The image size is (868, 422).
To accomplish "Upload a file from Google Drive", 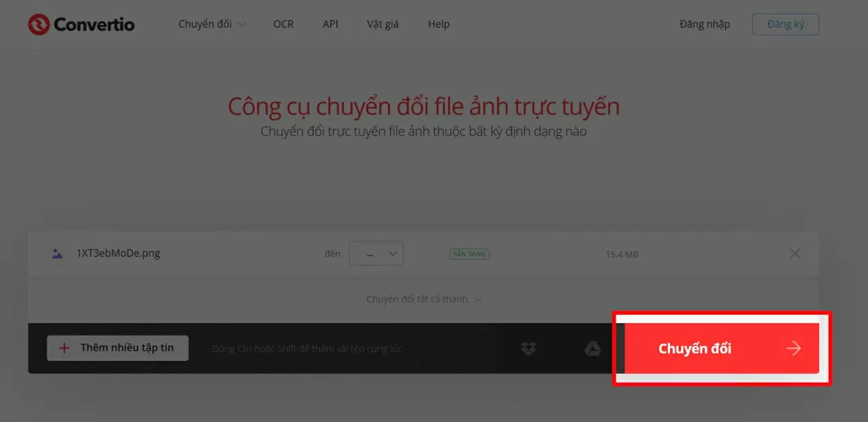I will 593,348.
